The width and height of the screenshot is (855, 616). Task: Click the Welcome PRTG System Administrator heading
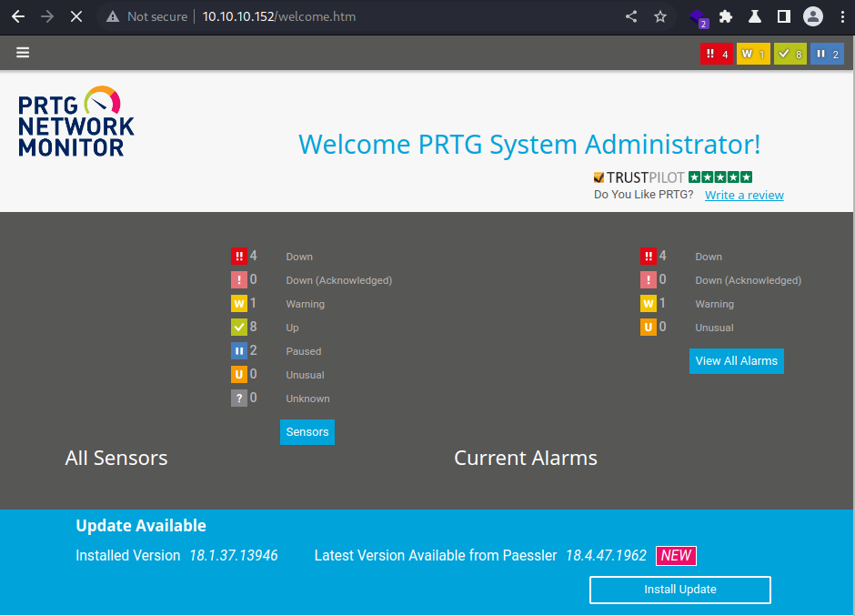click(529, 145)
